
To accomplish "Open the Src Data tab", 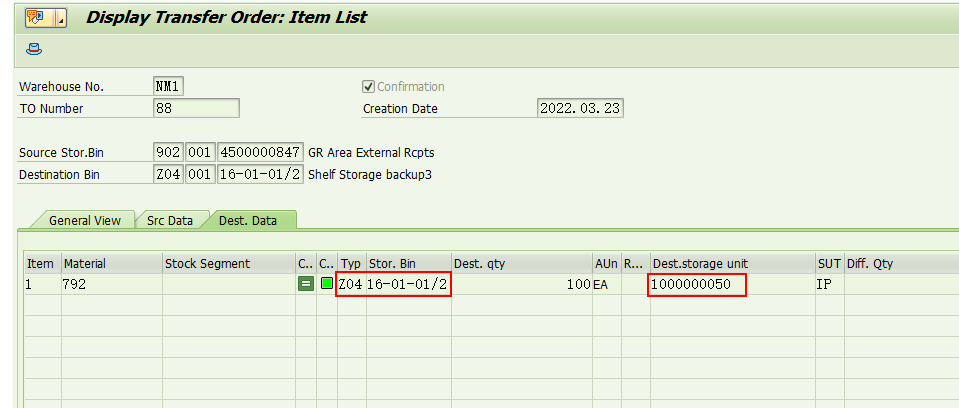I will pyautogui.click(x=169, y=220).
